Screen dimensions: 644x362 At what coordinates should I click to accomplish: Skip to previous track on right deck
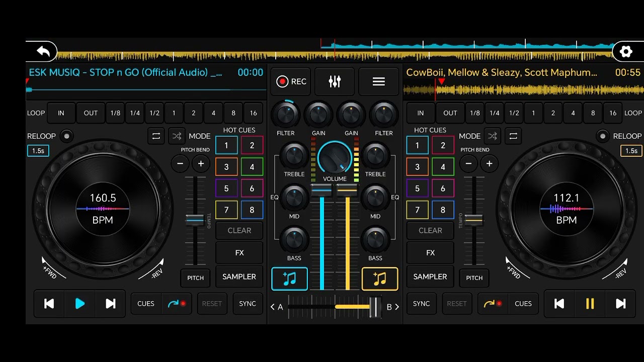pyautogui.click(x=559, y=303)
